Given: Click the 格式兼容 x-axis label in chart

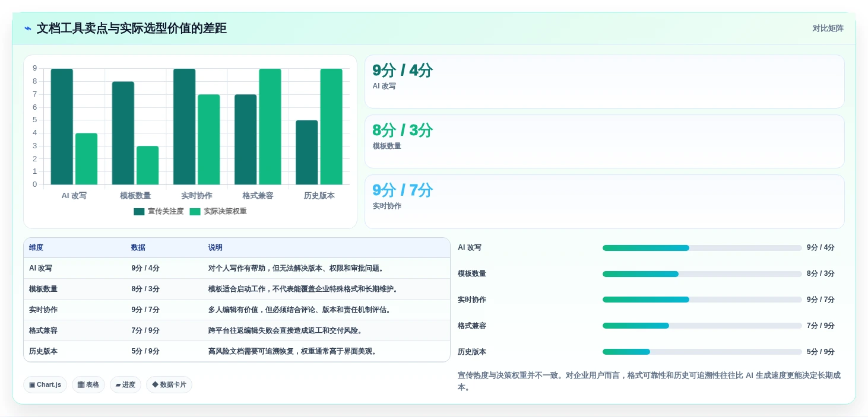Looking at the screenshot, I should tap(258, 196).
